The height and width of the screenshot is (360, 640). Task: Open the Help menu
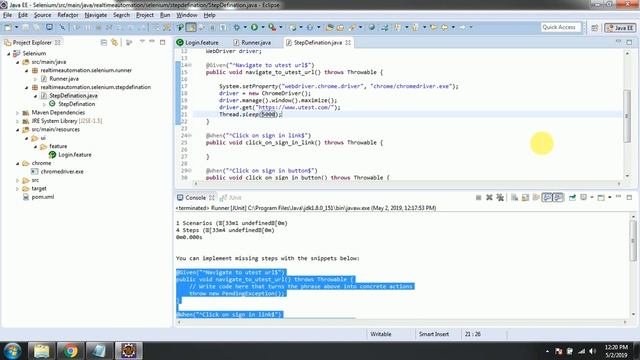(209, 15)
